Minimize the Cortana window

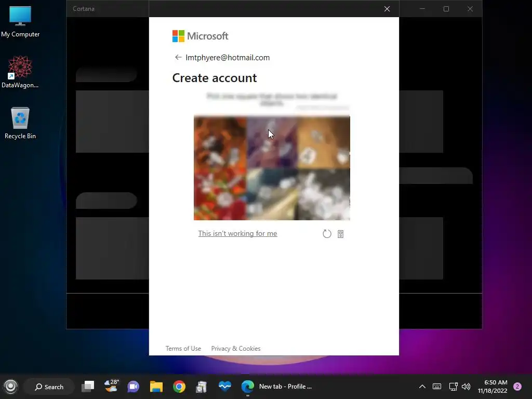pyautogui.click(x=422, y=9)
